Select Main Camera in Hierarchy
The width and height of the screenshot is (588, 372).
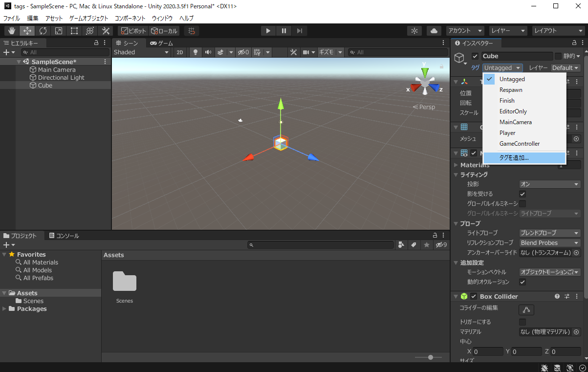click(x=57, y=70)
